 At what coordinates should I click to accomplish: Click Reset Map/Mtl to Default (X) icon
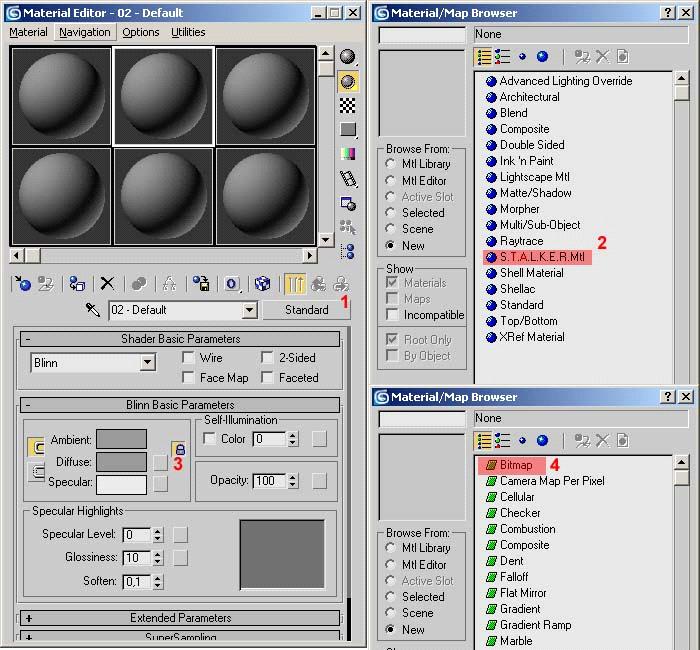point(107,284)
